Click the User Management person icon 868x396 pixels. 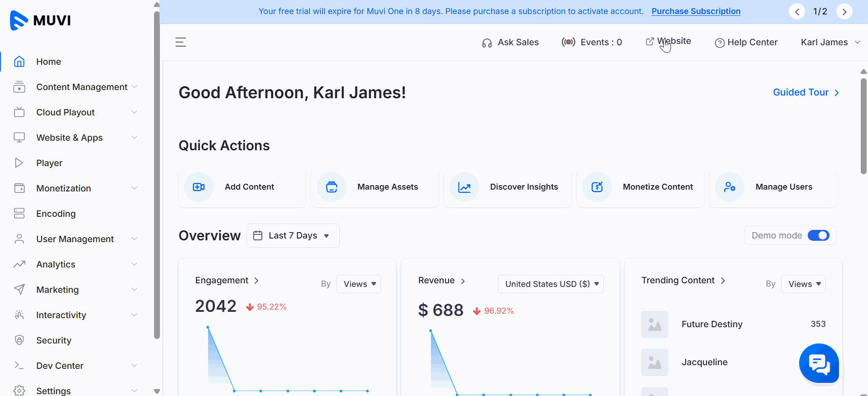19,239
